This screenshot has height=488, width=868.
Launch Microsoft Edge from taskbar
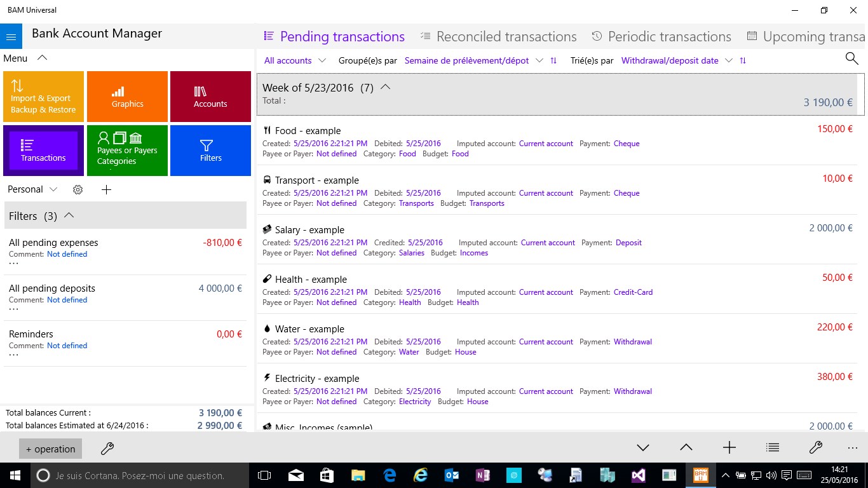(390, 475)
